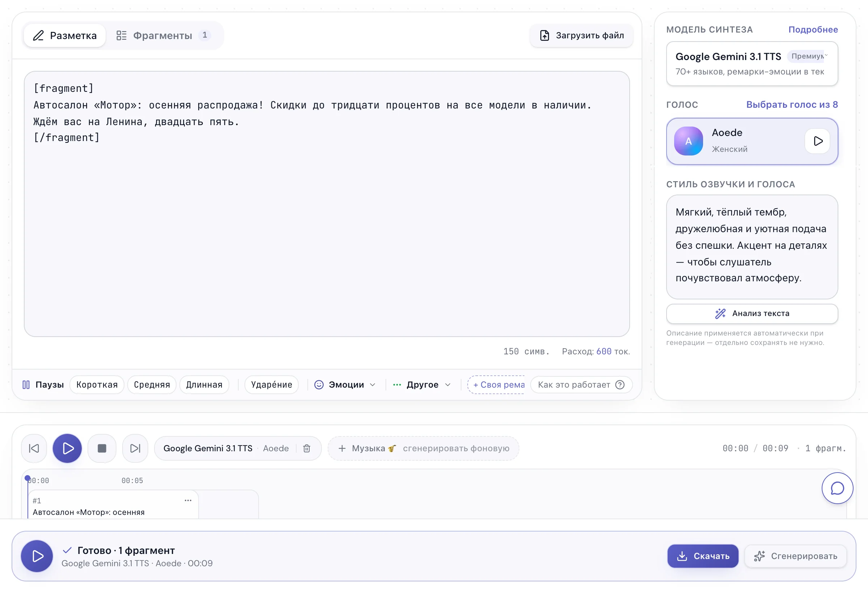
Task: Stop playback with square stop button
Action: [102, 448]
